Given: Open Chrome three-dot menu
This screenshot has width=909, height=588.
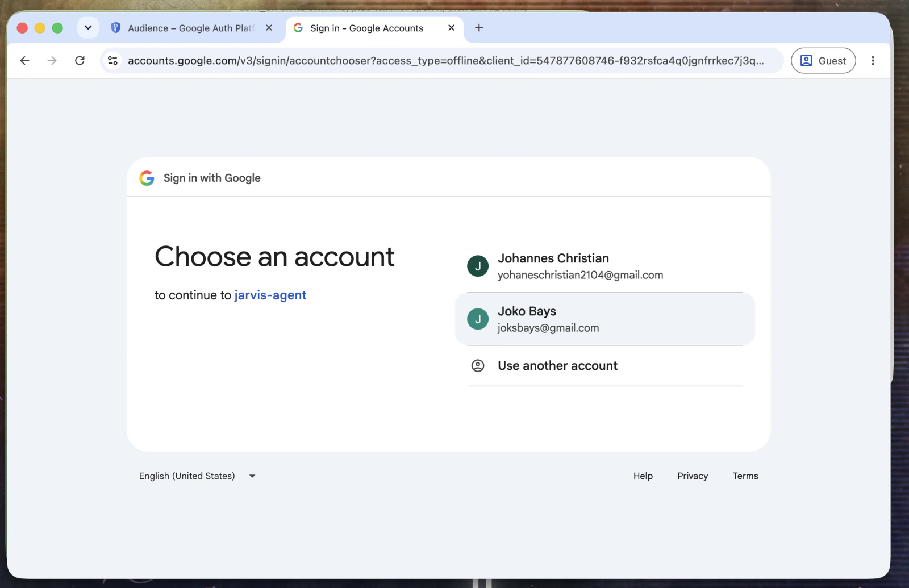Looking at the screenshot, I should pyautogui.click(x=873, y=61).
